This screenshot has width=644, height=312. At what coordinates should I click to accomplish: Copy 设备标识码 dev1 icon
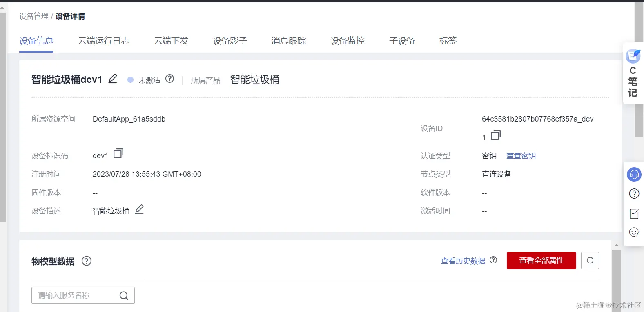pos(118,153)
